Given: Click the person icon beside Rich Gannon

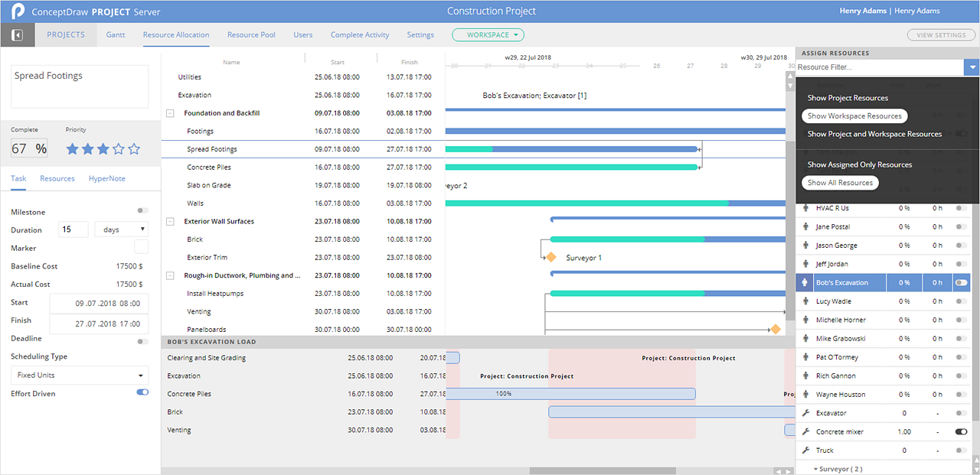Looking at the screenshot, I should pos(805,376).
